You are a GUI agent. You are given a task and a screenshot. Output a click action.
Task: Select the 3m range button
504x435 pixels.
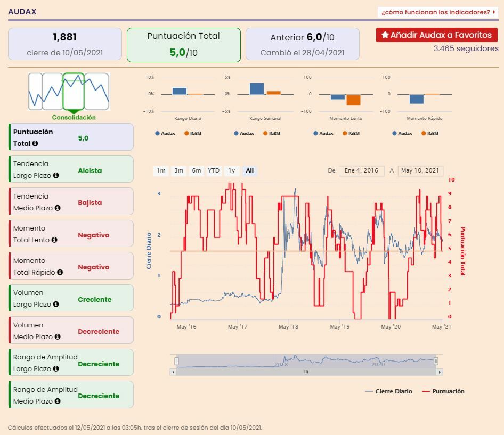178,170
